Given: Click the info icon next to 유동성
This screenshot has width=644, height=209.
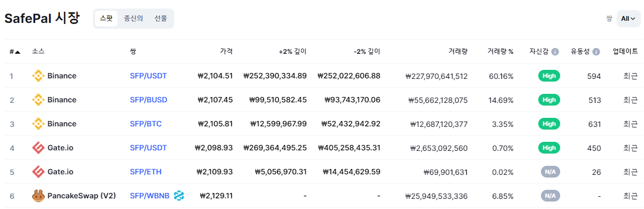Looking at the screenshot, I should coord(596,52).
